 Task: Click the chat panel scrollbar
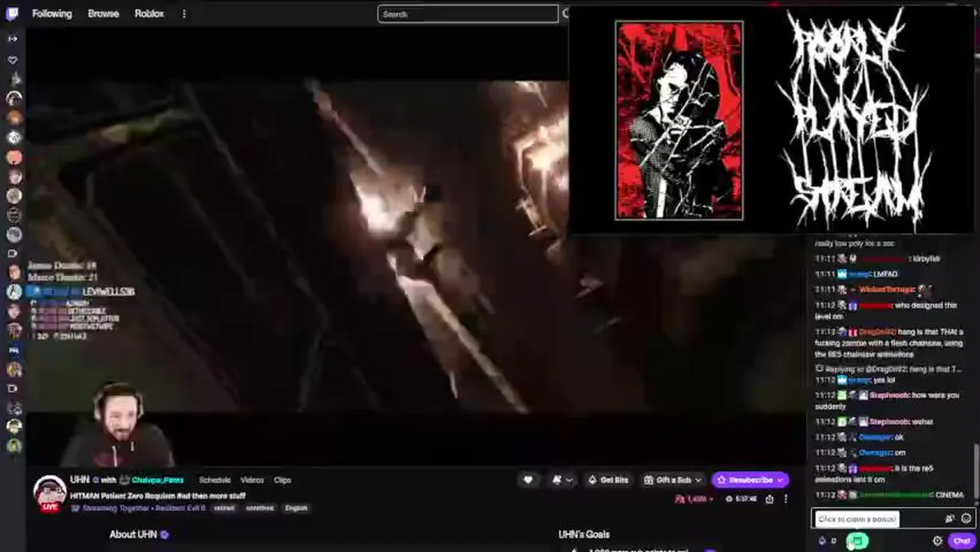point(977,474)
